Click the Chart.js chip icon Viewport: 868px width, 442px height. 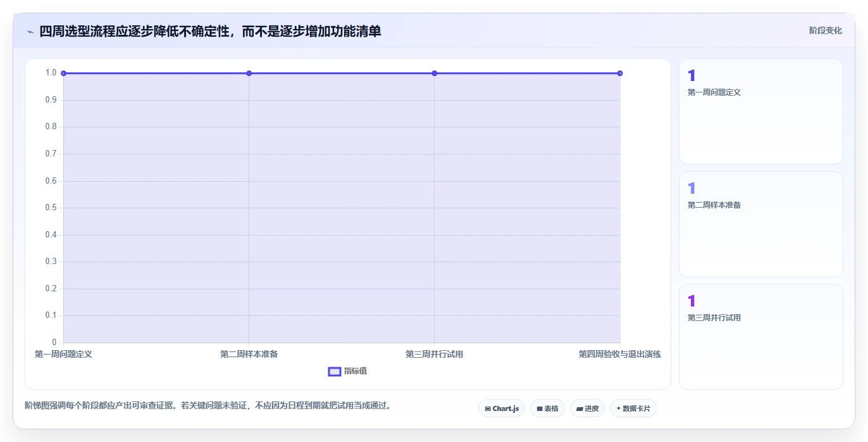pos(488,409)
